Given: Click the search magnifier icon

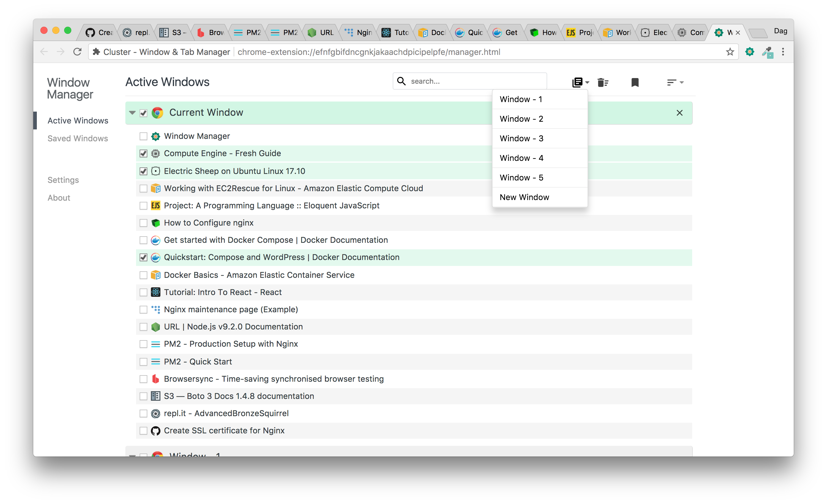Looking at the screenshot, I should pyautogui.click(x=401, y=81).
